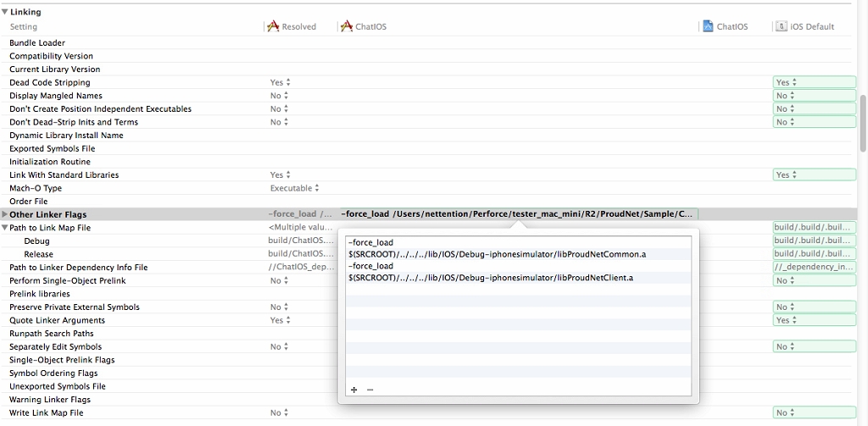Click the Other Linker Flags value field

click(x=518, y=214)
